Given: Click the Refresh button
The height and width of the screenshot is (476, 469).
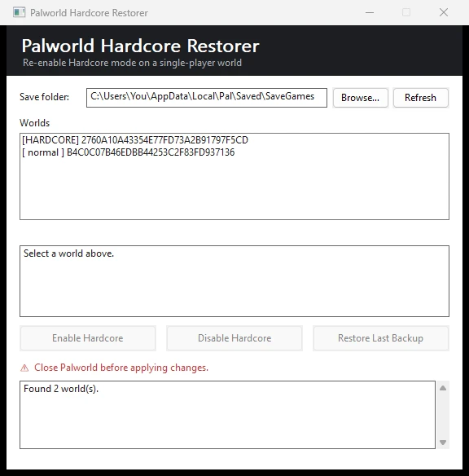Looking at the screenshot, I should pos(420,98).
